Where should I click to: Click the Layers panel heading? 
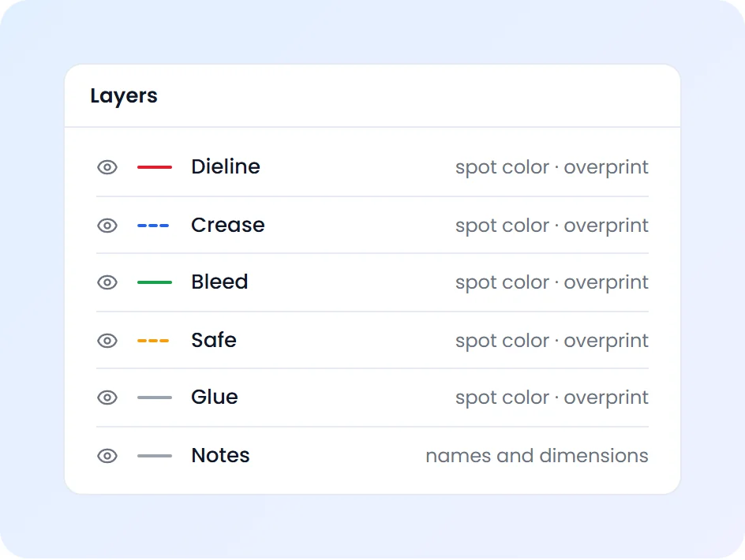[124, 96]
